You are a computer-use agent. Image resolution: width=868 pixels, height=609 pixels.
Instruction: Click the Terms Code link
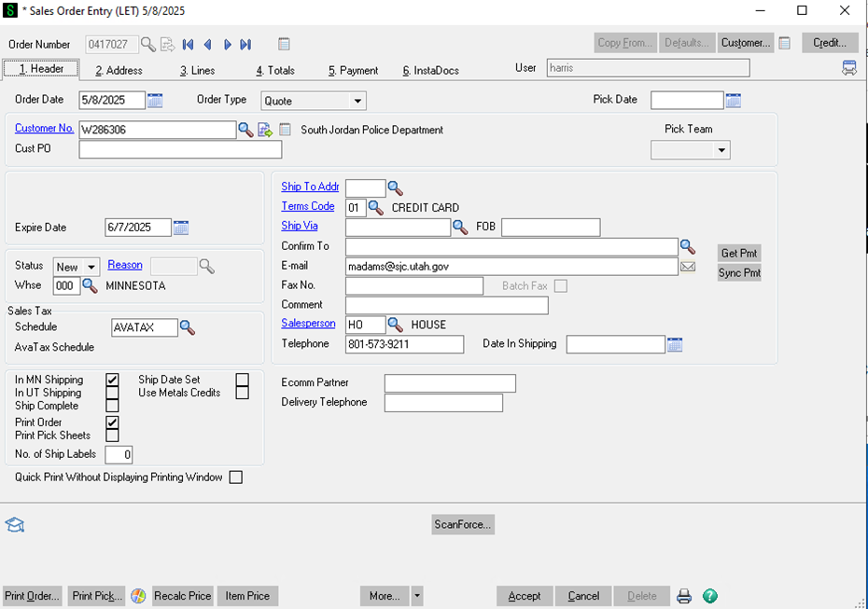[x=308, y=207]
